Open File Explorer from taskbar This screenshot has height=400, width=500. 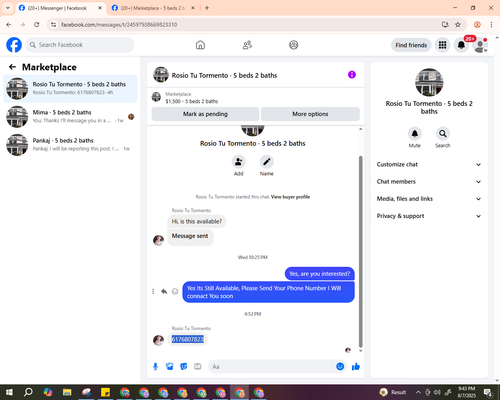(67, 392)
